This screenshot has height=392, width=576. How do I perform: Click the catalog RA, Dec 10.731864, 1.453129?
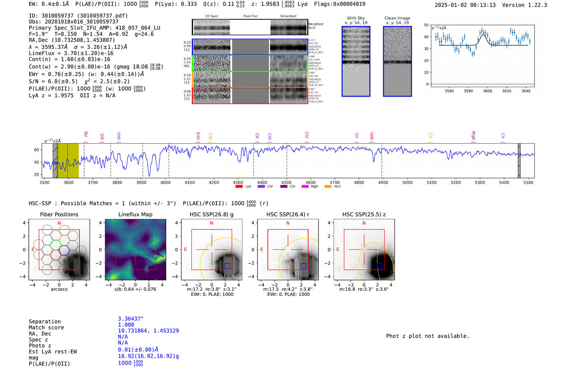coord(149,331)
